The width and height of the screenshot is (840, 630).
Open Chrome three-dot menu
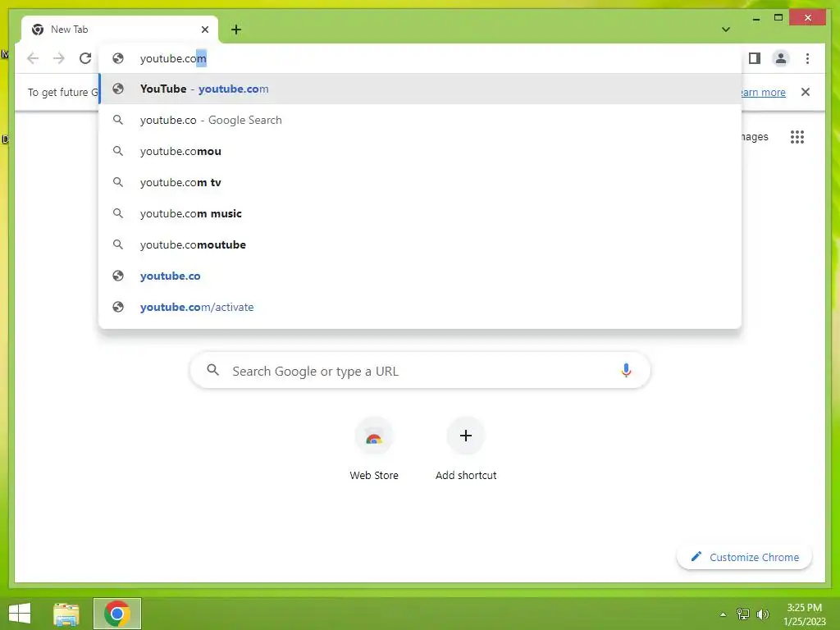coord(807,58)
